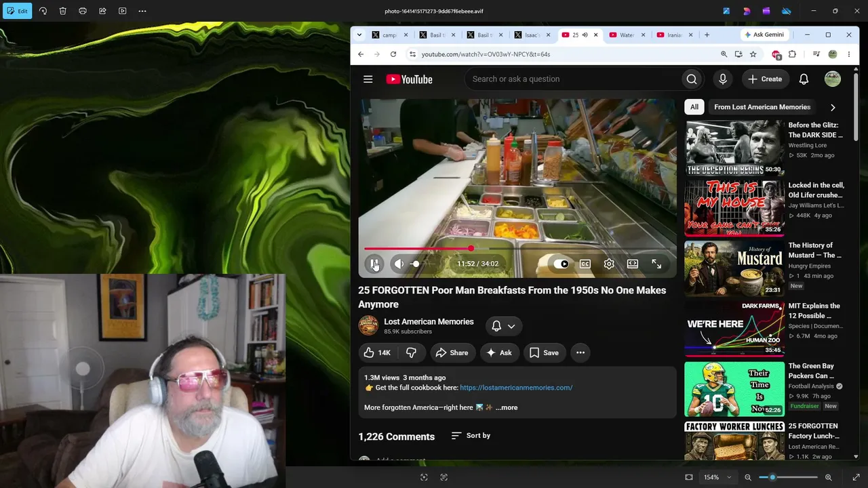
Task: Like the video with the 14K thumbs-up
Action: [x=378, y=352]
